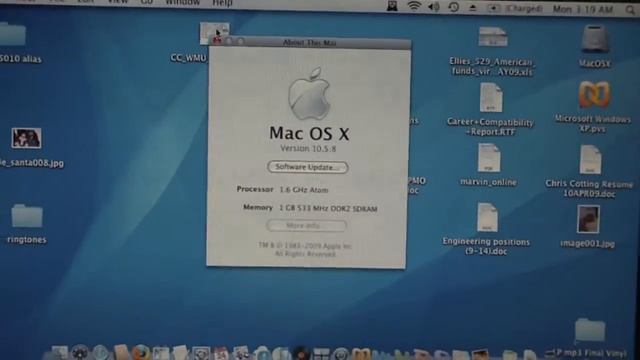Close the About This Mac window
640x360 pixels.
click(x=217, y=41)
